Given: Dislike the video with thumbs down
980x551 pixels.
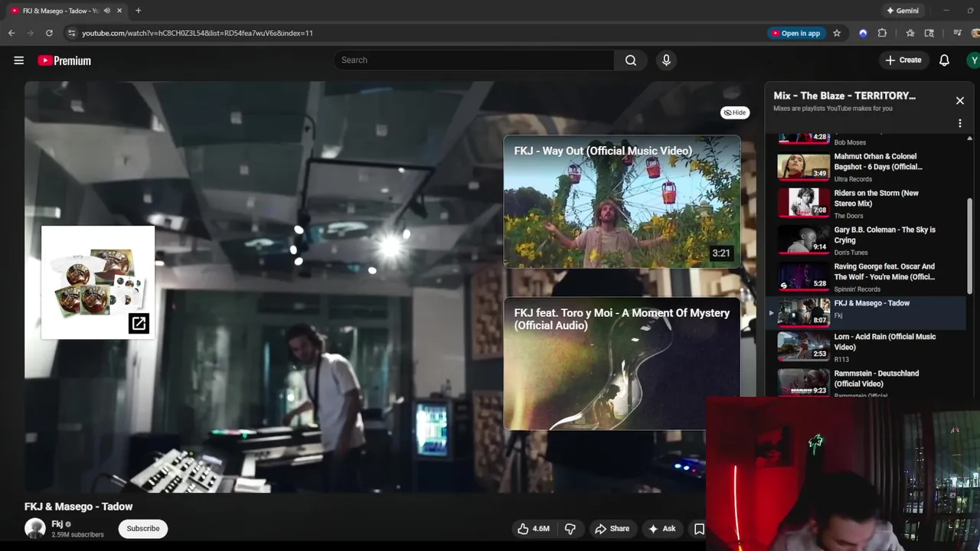Looking at the screenshot, I should [570, 528].
